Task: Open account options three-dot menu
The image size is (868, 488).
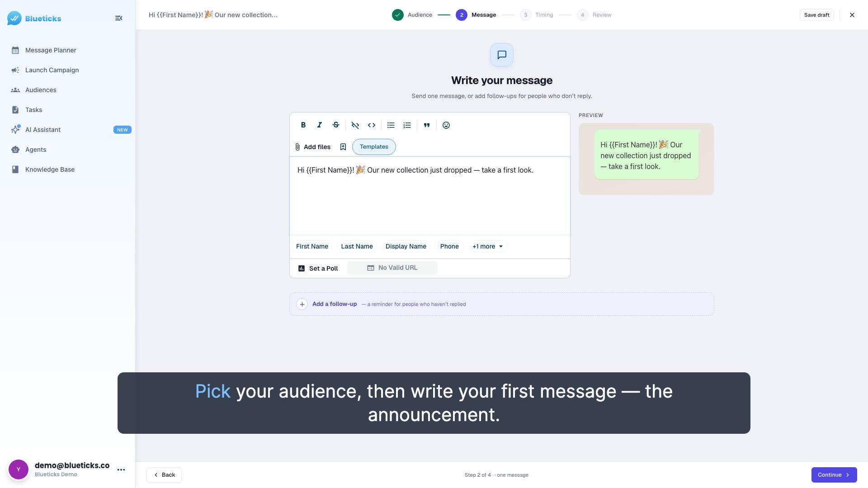Action: point(121,469)
